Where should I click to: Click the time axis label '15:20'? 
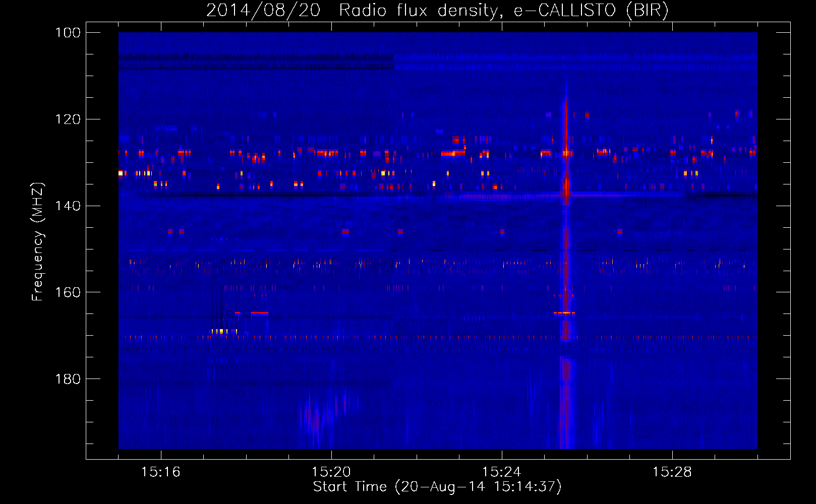click(x=331, y=472)
